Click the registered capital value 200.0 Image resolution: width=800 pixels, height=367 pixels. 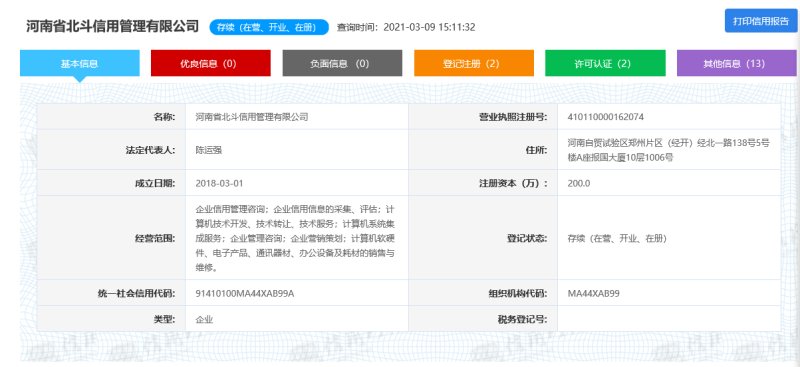pyautogui.click(x=579, y=183)
